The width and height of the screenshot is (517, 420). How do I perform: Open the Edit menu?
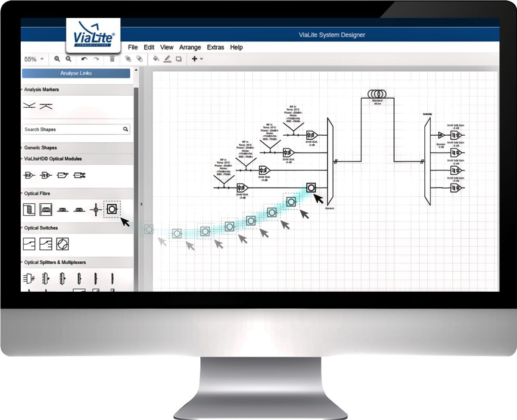[x=149, y=47]
